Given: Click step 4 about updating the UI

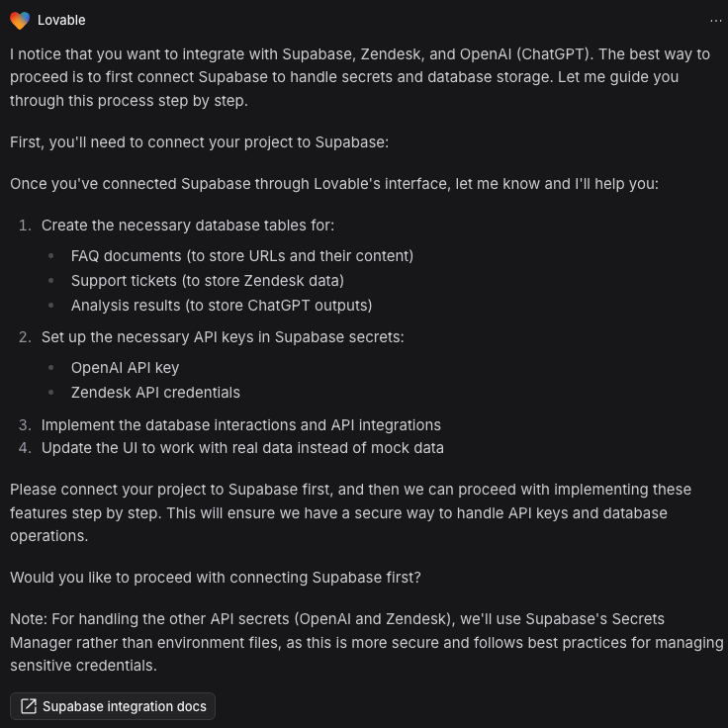Looking at the screenshot, I should (x=242, y=448).
